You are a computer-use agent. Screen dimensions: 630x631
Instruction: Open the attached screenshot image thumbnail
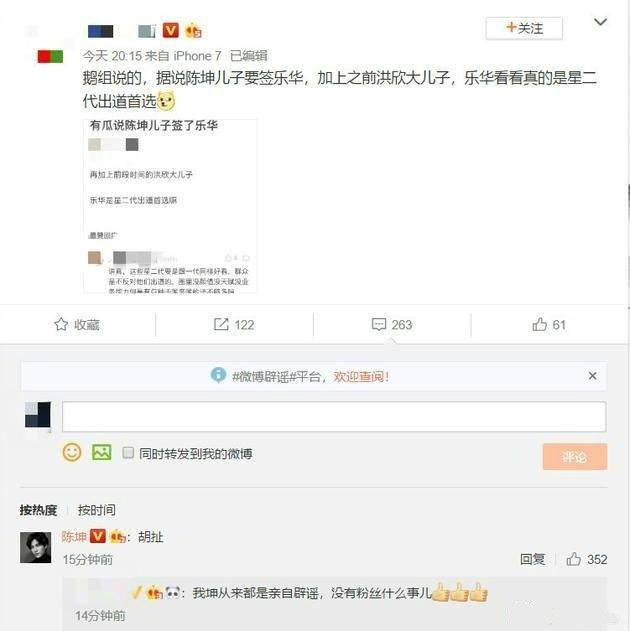point(170,206)
